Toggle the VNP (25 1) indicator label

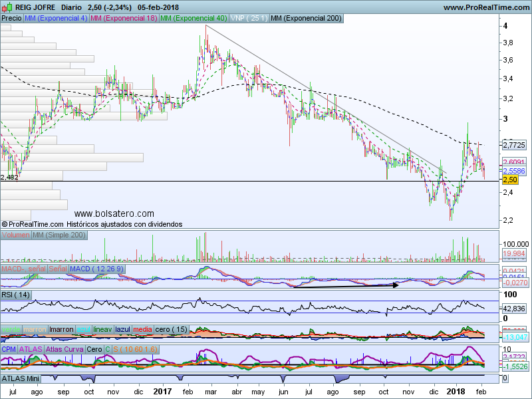[249, 19]
